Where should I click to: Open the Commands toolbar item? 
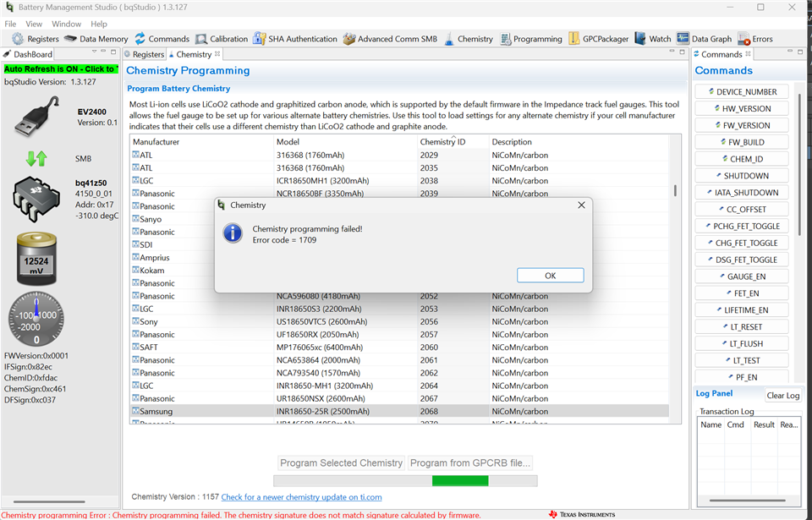click(x=162, y=39)
